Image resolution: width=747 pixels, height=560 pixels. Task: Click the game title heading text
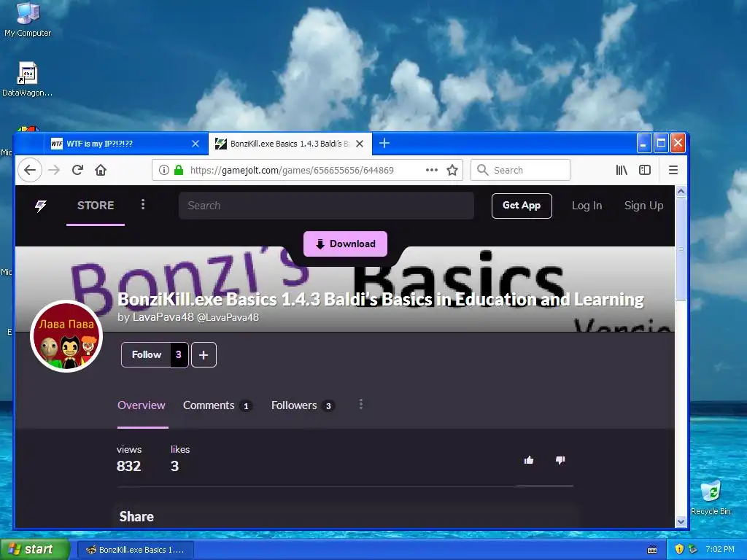click(381, 300)
